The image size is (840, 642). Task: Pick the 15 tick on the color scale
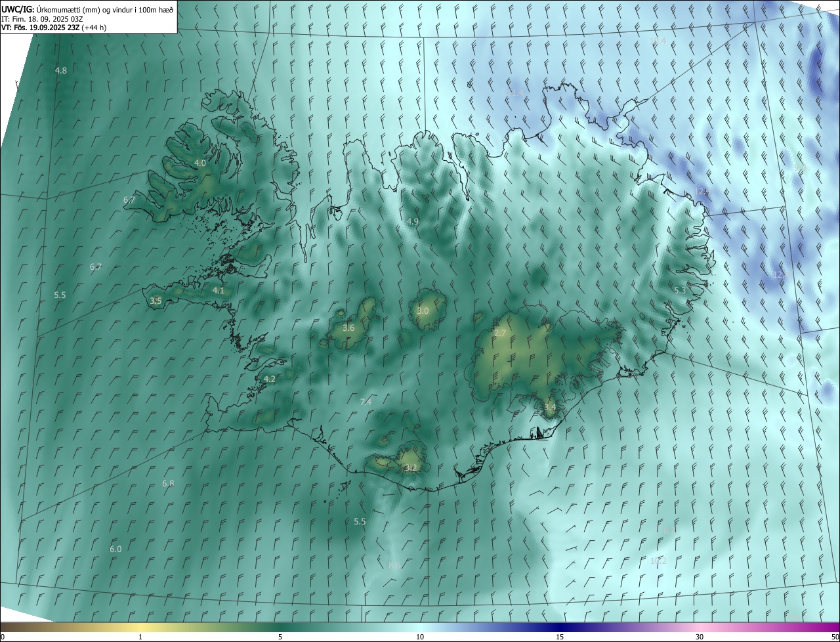tap(560, 637)
